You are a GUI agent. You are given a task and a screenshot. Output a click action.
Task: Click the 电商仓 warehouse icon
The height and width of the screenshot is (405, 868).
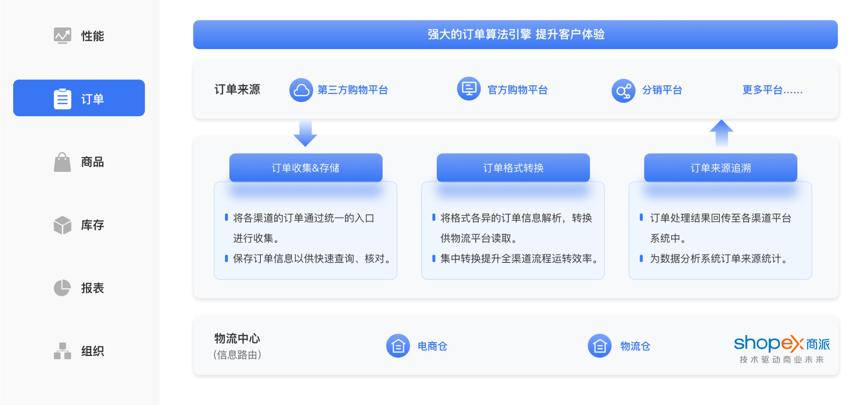[398, 346]
